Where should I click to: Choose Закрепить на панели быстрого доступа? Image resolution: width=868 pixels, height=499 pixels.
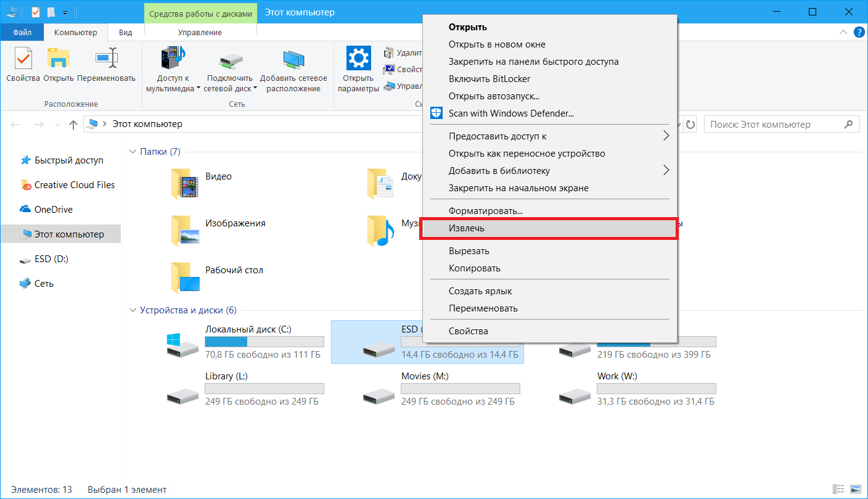pyautogui.click(x=549, y=62)
